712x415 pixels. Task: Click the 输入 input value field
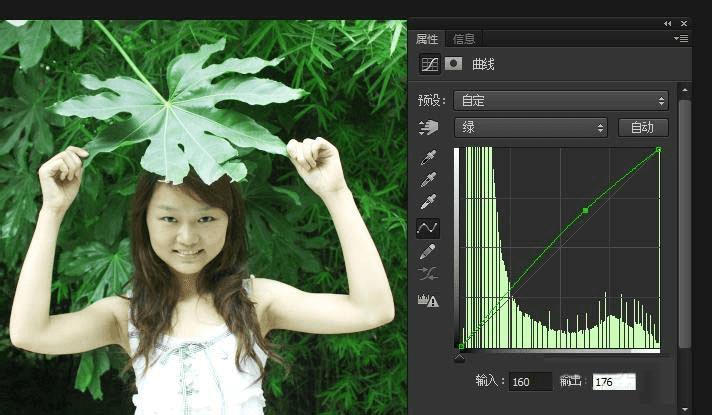click(529, 381)
